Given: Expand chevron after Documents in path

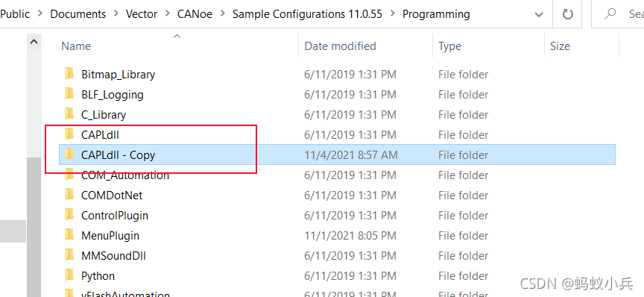Looking at the screenshot, I should pos(116,13).
